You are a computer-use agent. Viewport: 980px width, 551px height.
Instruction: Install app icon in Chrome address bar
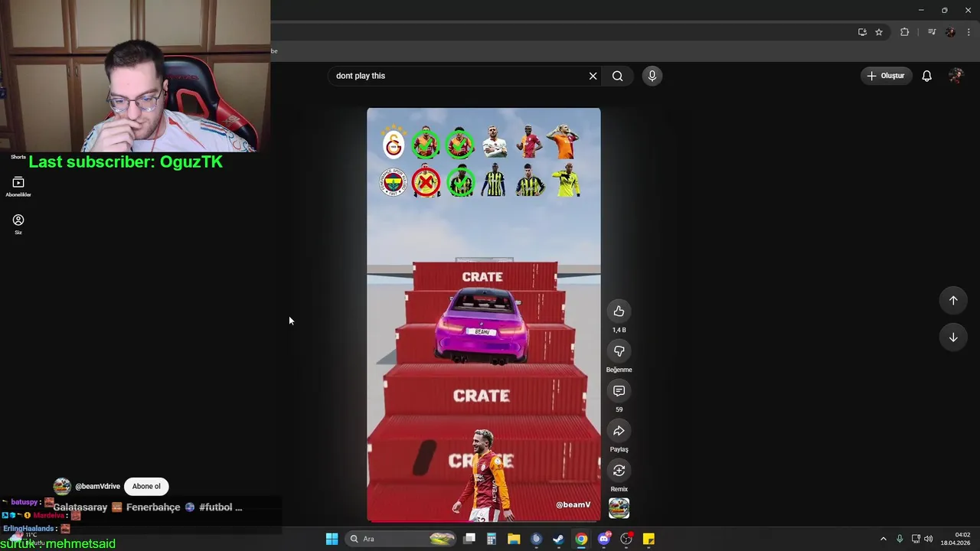[862, 32]
